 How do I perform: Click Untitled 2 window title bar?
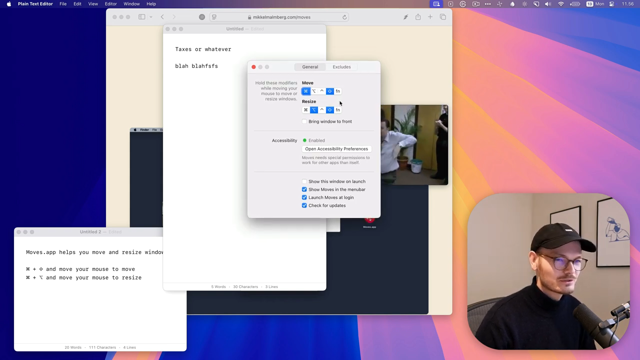coord(90,232)
